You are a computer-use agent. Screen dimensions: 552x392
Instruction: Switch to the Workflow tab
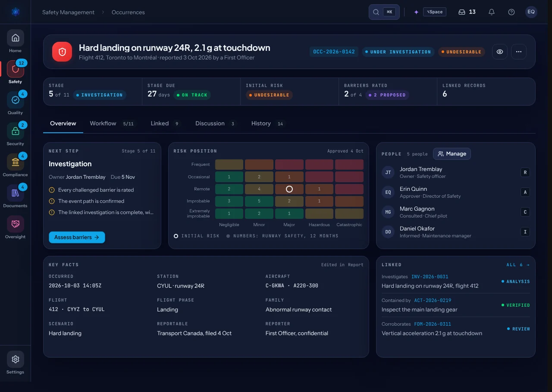[x=112, y=124]
